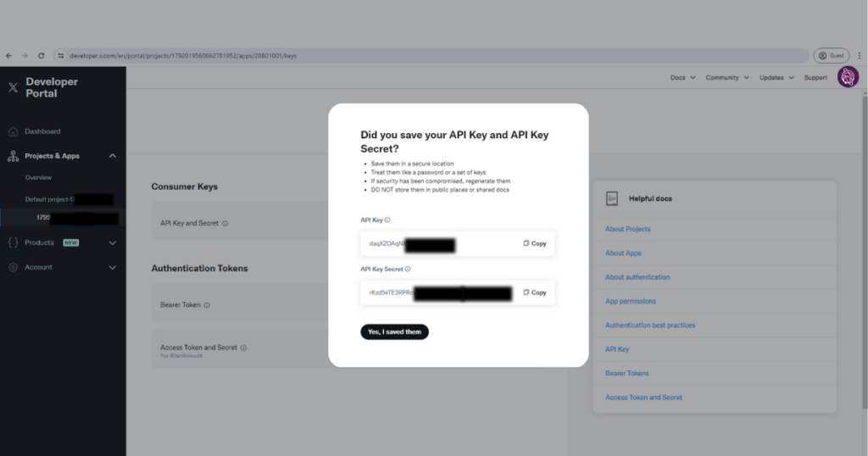Click the Support link in top navigation
The image size is (868, 456).
tap(815, 77)
